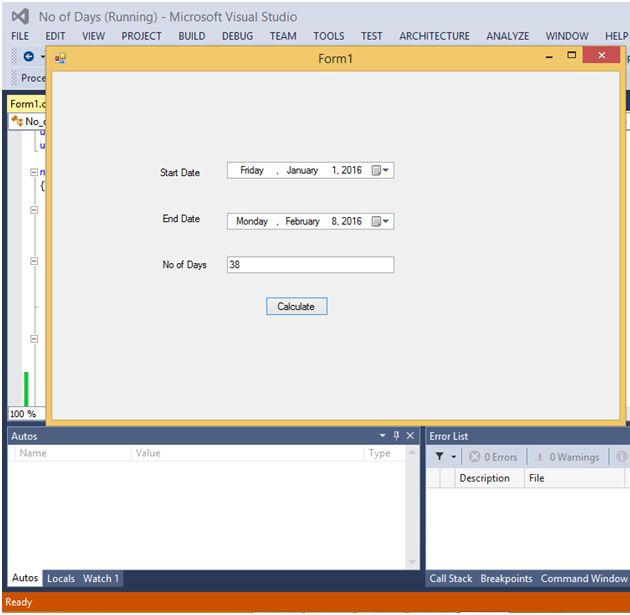The image size is (630, 615).
Task: Select the Start Date picker field
Action: [311, 170]
